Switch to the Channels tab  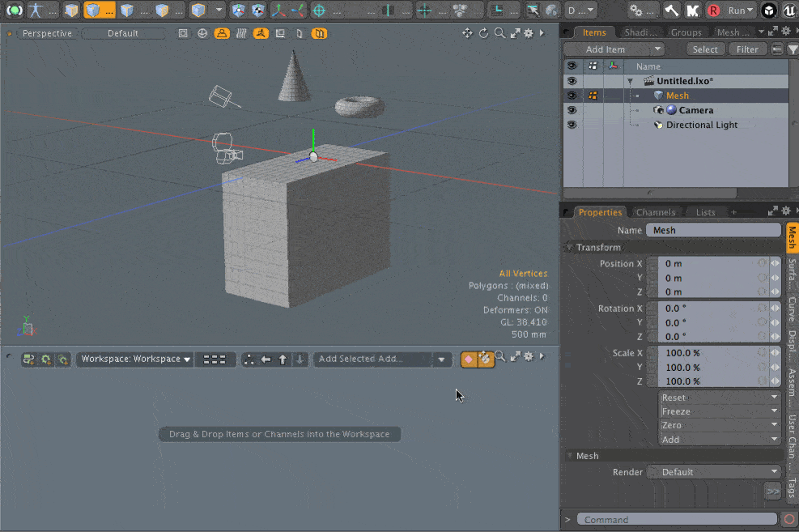(x=655, y=212)
